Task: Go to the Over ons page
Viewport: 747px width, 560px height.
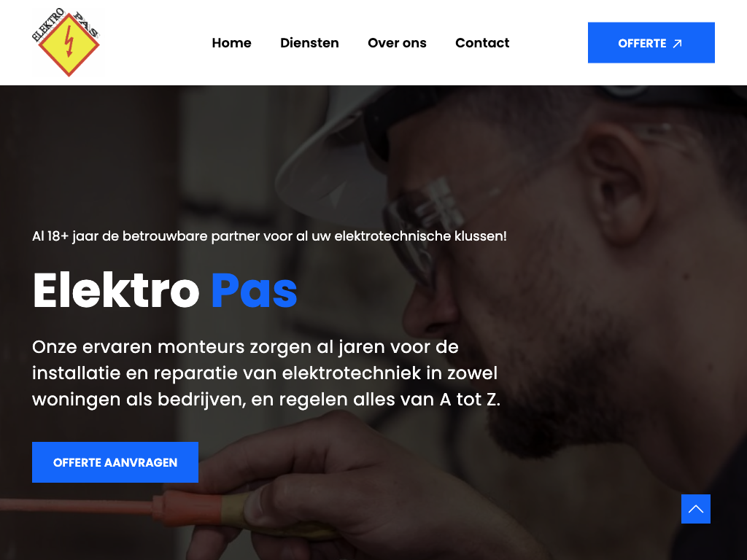Action: coord(397,43)
